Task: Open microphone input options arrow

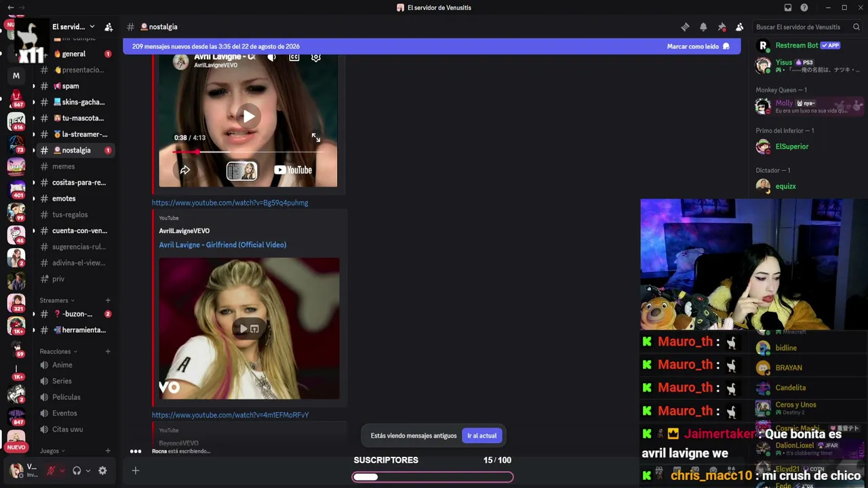Action: [62, 471]
